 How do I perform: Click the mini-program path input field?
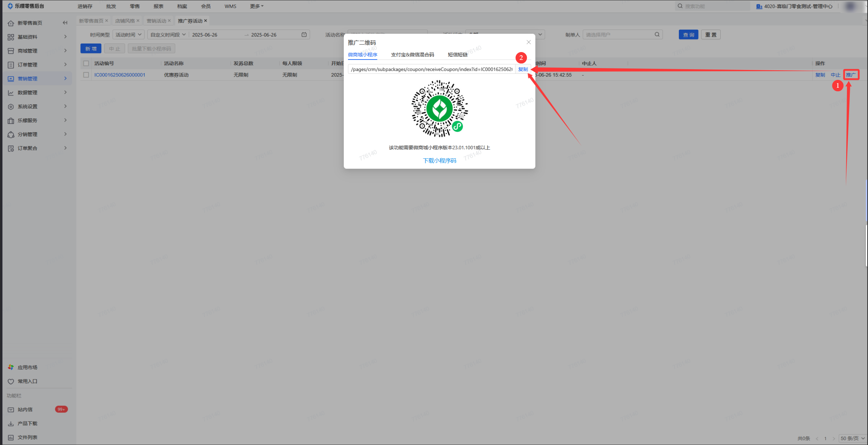pos(432,69)
